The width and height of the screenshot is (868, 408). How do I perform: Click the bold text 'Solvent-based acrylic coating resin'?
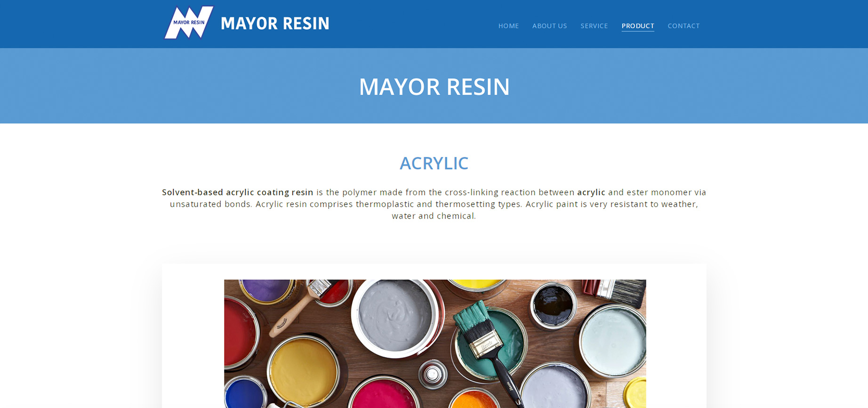pos(238,192)
